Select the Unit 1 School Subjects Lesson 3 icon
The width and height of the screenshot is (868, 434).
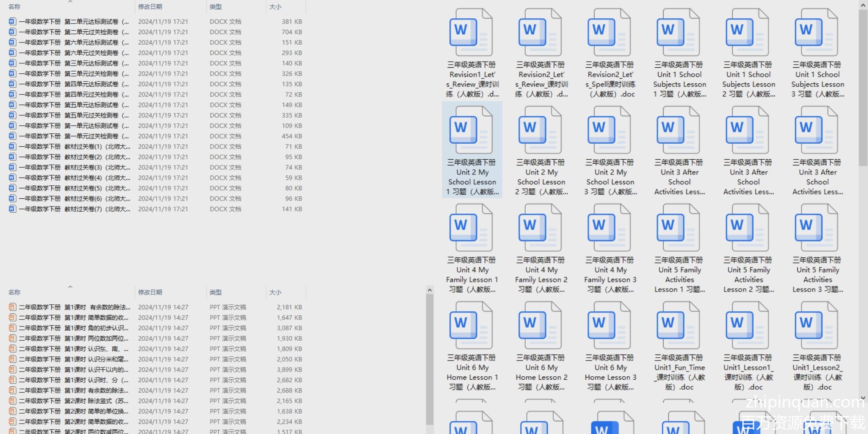click(817, 33)
